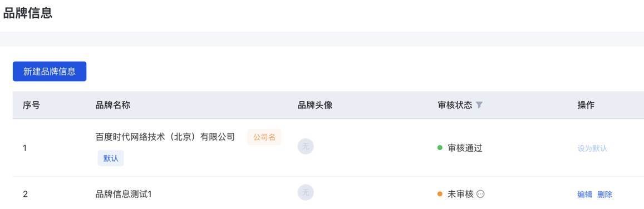Click 编辑 link for 品牌信息测试1
644x209 pixels.
585,195
